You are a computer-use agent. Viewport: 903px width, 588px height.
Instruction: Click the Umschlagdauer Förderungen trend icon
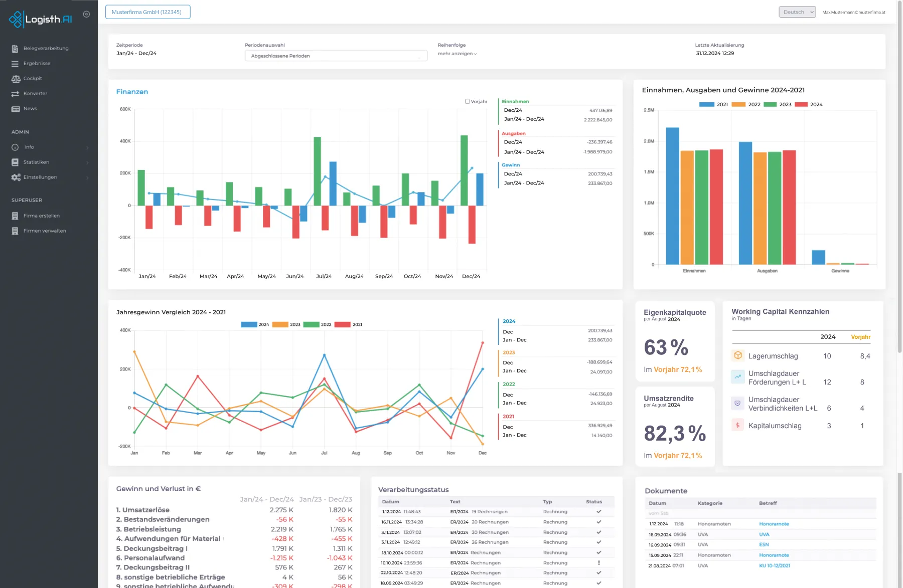click(x=738, y=377)
